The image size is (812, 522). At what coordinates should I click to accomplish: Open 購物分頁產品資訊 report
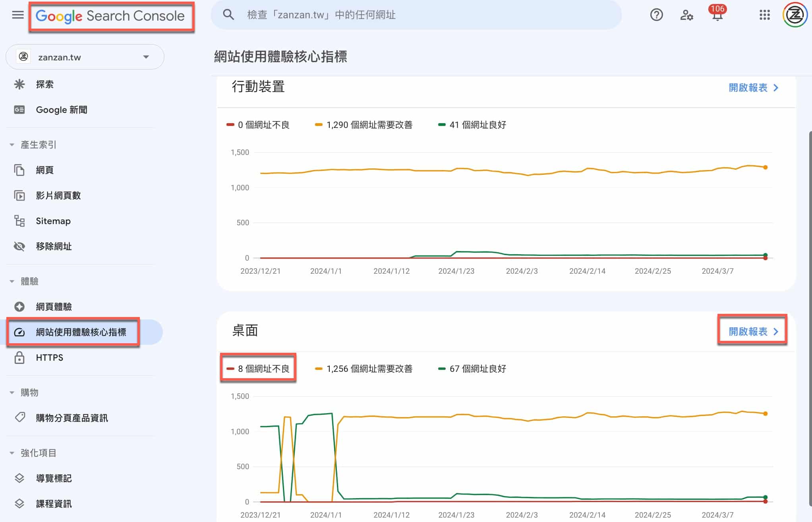click(x=72, y=418)
